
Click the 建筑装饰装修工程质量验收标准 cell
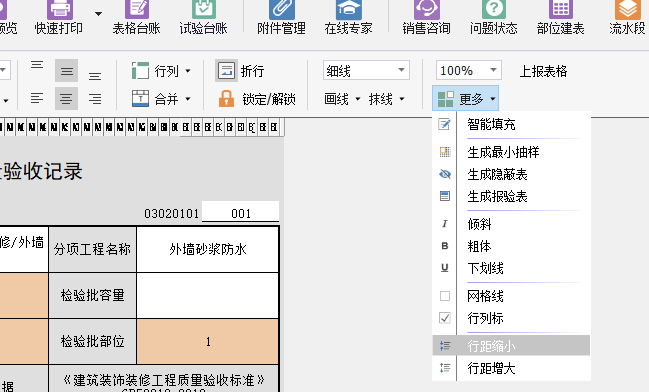[x=164, y=380]
